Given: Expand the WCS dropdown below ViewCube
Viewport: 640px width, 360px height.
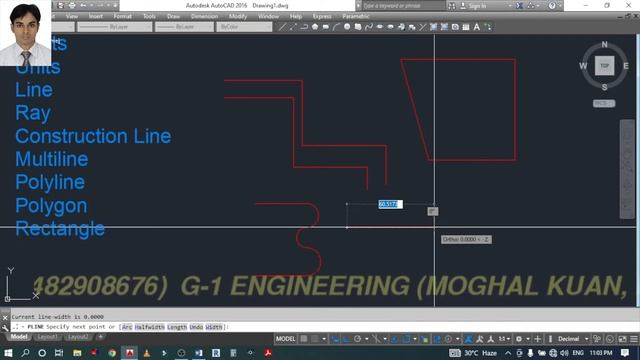Looking at the screenshot, I should pyautogui.click(x=604, y=103).
